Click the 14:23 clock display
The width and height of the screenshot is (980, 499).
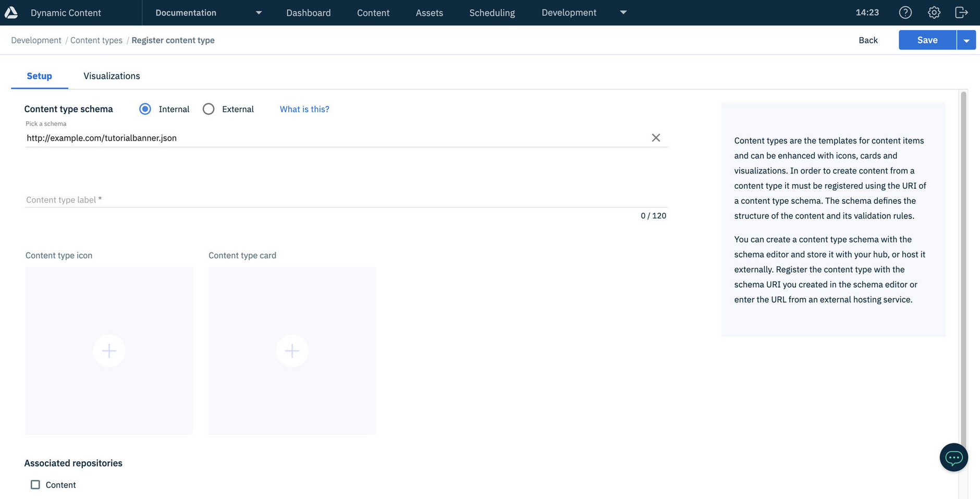click(x=867, y=13)
